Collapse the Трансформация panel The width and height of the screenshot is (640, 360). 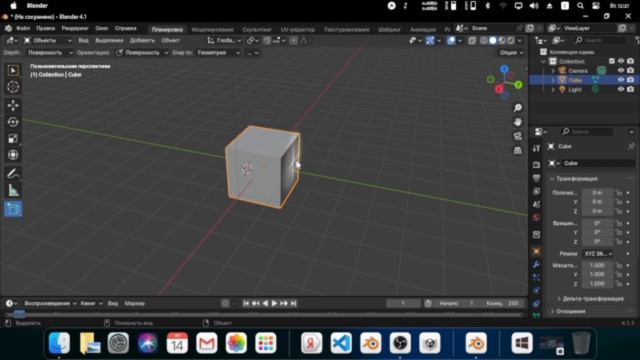coord(573,179)
